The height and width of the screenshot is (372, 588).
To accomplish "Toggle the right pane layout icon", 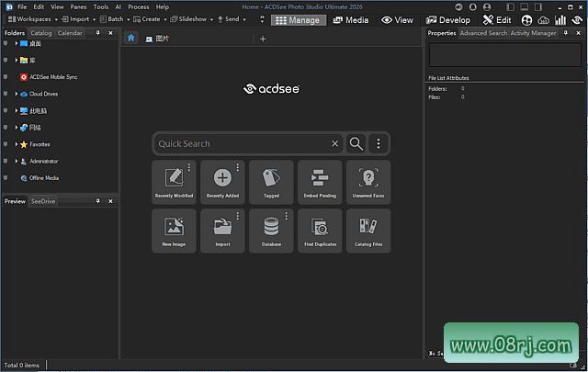I will pyautogui.click(x=538, y=6).
